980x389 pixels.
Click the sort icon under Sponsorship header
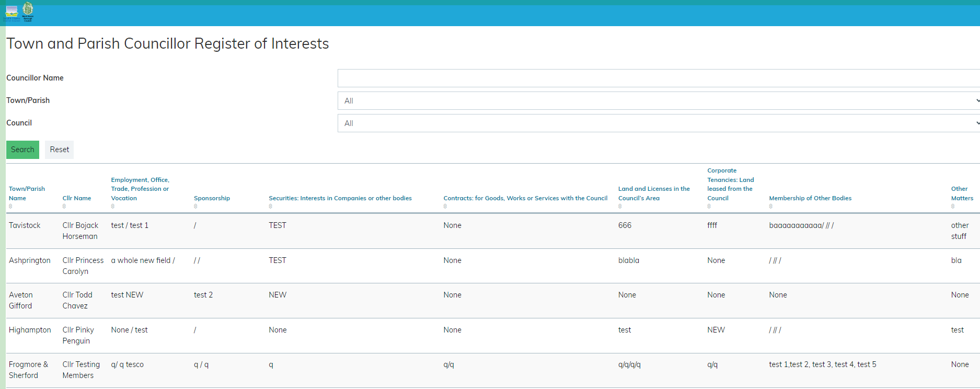click(x=195, y=207)
